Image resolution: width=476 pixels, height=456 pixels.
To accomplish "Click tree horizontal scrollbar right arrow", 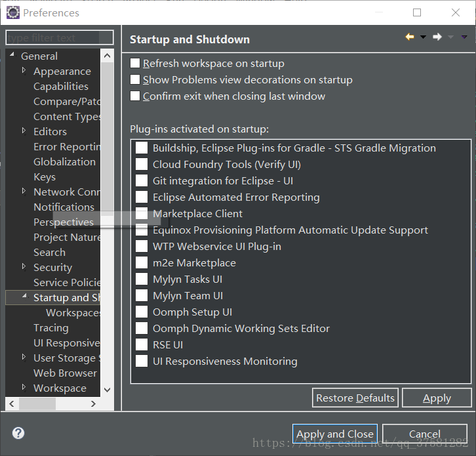I will pos(93,404).
